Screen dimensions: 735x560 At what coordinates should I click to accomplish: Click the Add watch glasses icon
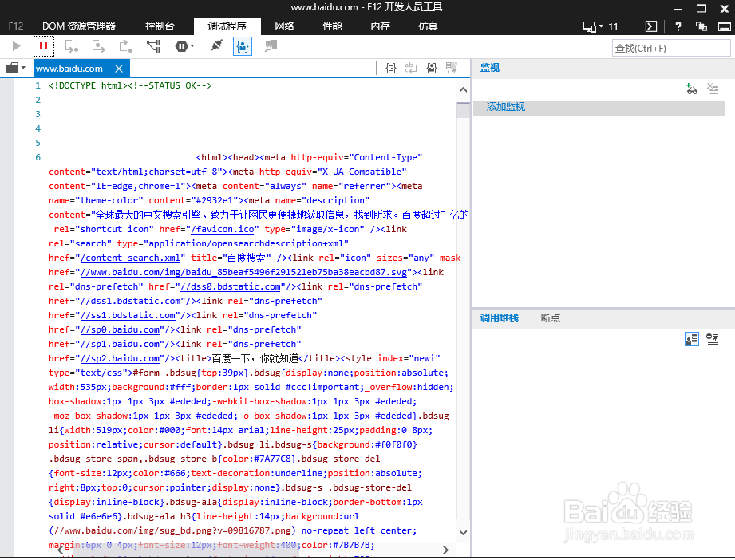(692, 89)
